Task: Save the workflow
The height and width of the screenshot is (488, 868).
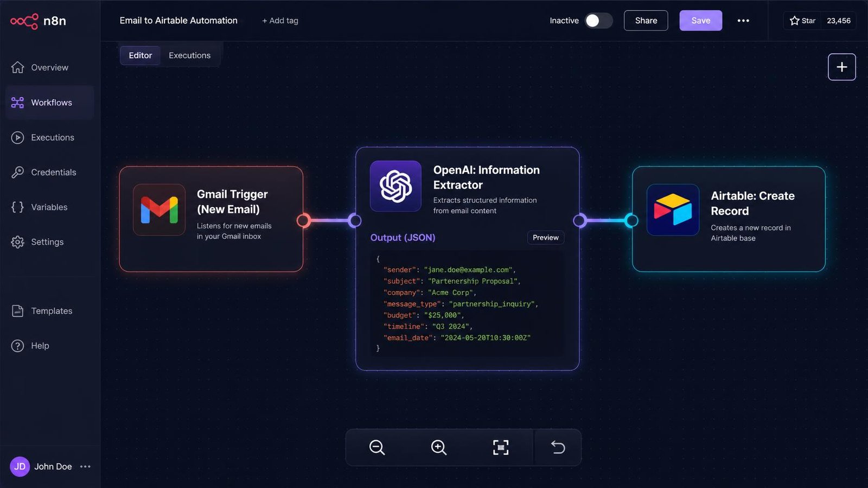Action: pos(700,21)
